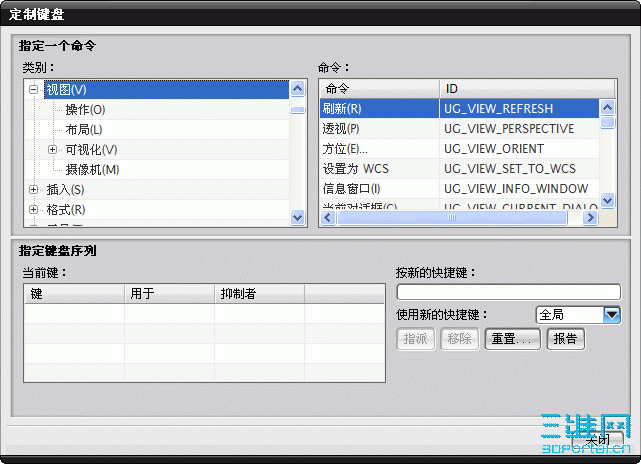Click command list scroll-right arrow
The width and height of the screenshot is (641, 464).
pyautogui.click(x=590, y=217)
